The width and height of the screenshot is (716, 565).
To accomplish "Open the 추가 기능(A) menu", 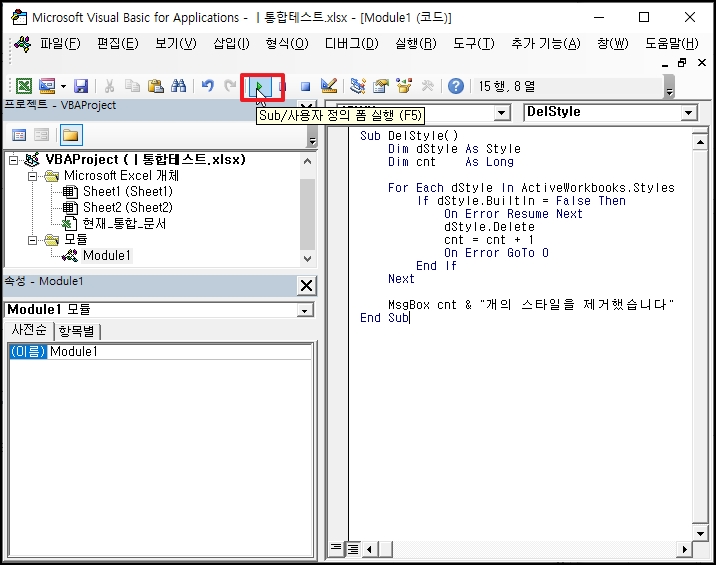I will (x=546, y=43).
